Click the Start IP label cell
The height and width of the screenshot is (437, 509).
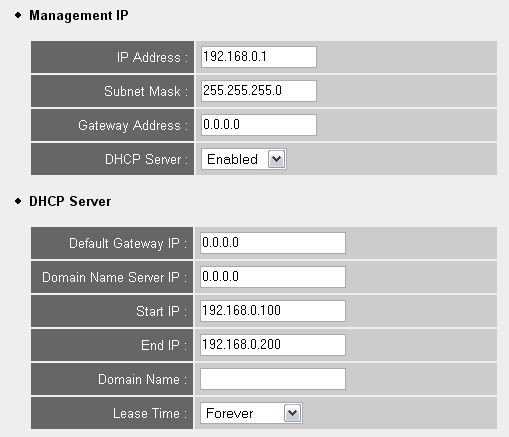coord(112,311)
